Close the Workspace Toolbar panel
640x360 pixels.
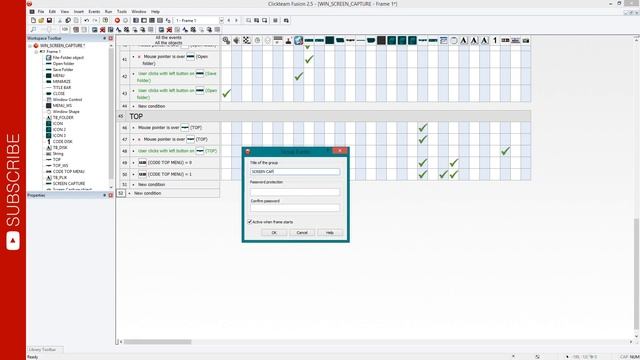[111, 38]
